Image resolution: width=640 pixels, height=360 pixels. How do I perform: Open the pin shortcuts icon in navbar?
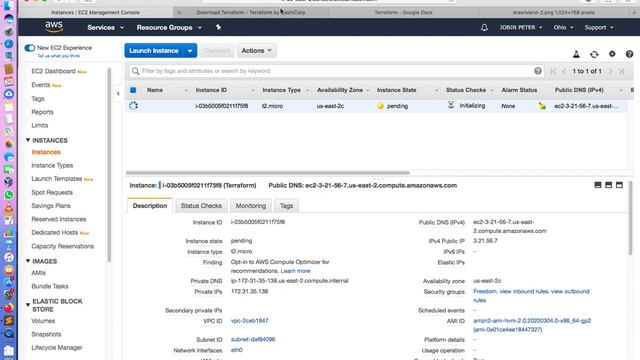(x=218, y=27)
